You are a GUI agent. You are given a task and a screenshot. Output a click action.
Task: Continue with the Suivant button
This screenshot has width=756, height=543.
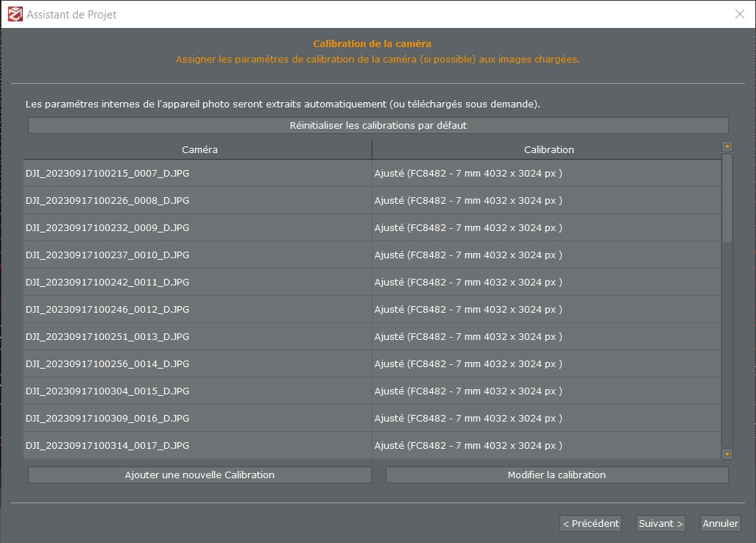point(660,524)
